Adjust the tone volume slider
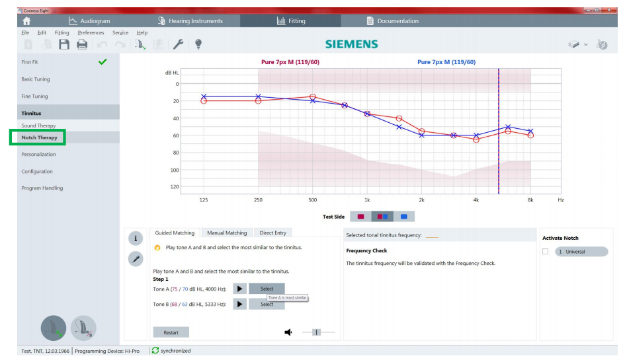The width and height of the screenshot is (625, 364). click(317, 332)
